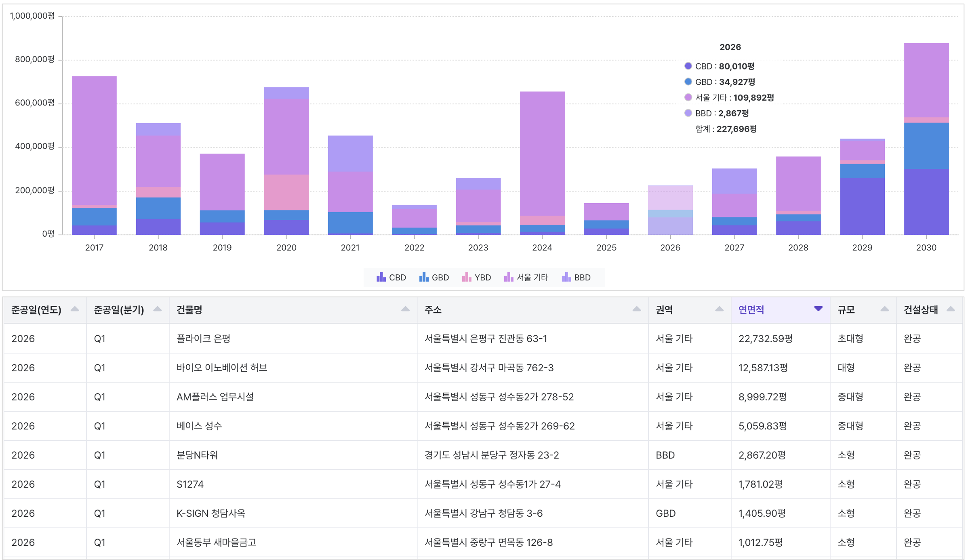The image size is (968, 560).
Task: Sort the 주소 column arrow
Action: [637, 309]
